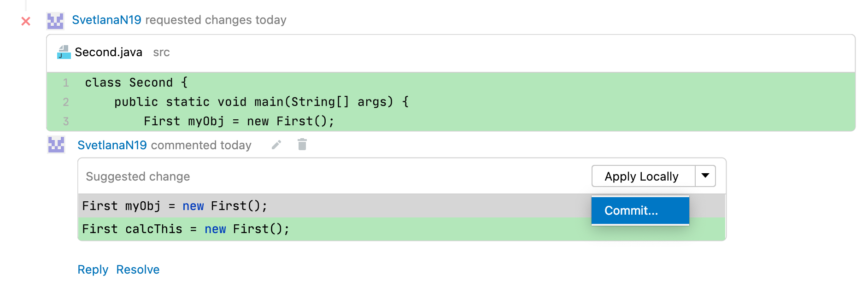Click code line 1 class Second
Viewport: 868px width, 281px height.
click(136, 82)
